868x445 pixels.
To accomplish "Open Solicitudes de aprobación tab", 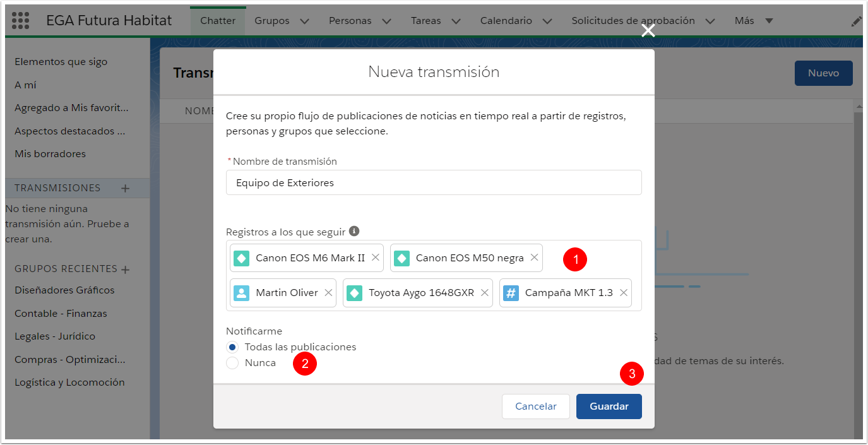I will point(633,21).
